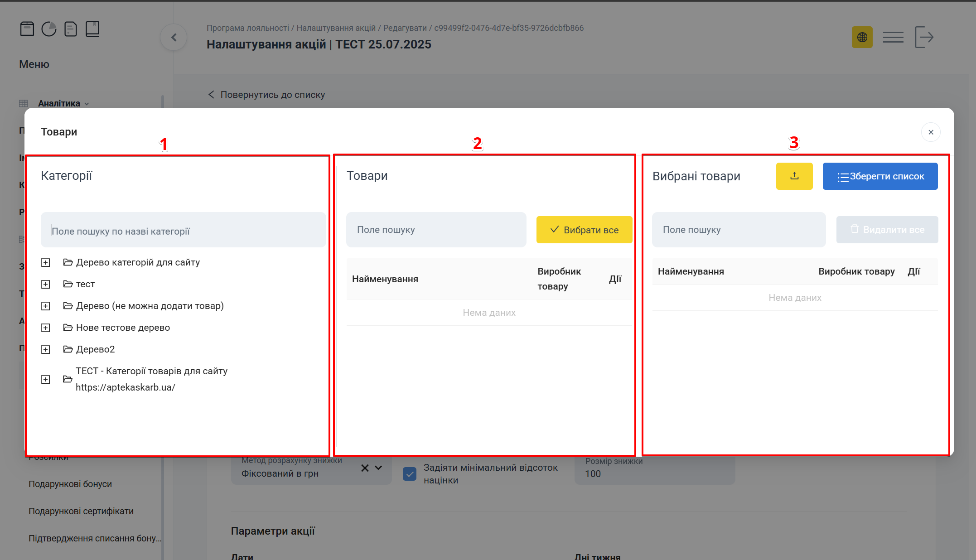Click the logout arrow icon
The height and width of the screenshot is (560, 976).
pos(924,37)
